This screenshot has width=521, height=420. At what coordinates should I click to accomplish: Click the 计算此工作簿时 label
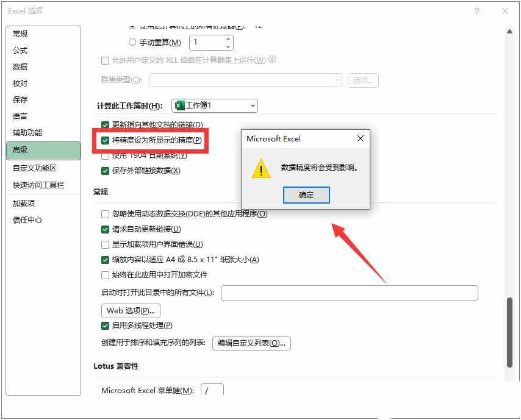[x=129, y=106]
